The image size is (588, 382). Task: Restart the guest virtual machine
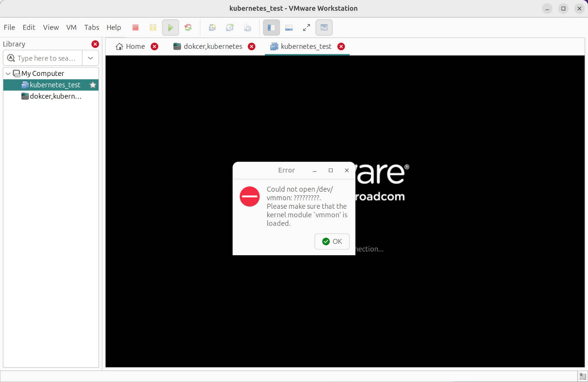[188, 27]
